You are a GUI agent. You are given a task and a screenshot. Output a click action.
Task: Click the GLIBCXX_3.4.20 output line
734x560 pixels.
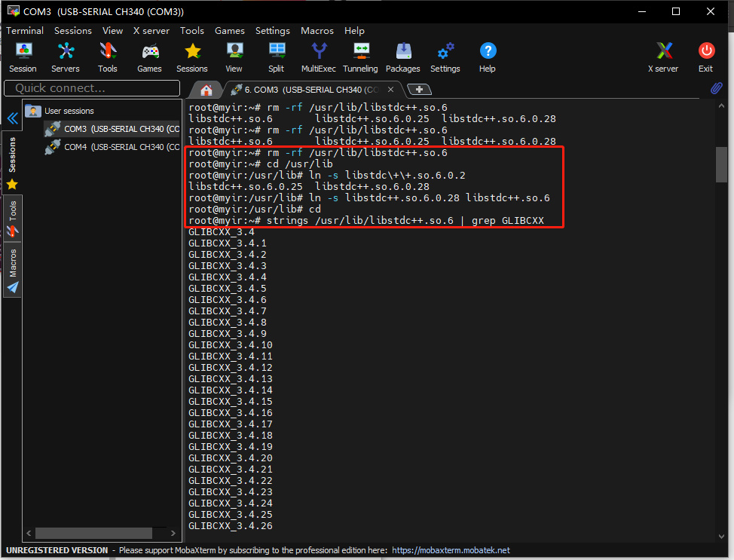click(x=231, y=458)
